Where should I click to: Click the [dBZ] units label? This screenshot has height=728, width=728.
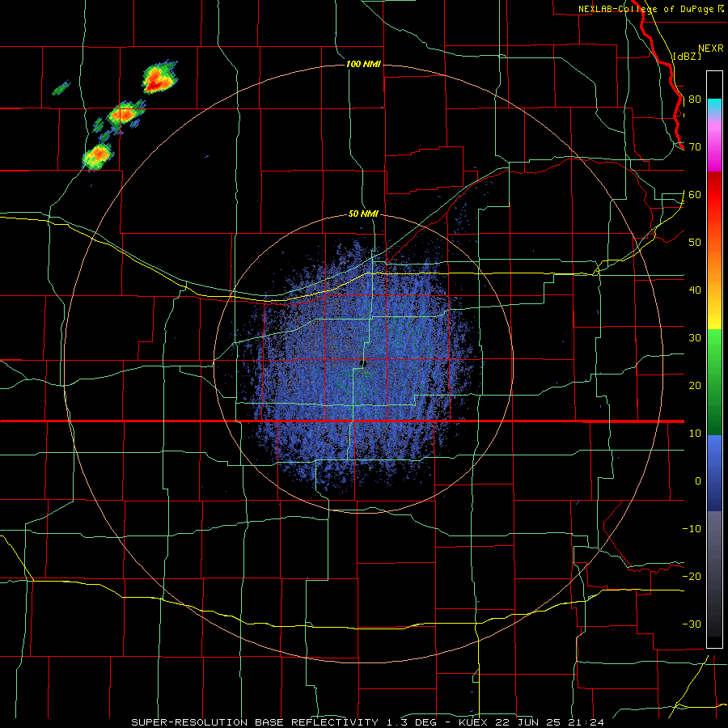click(x=687, y=56)
